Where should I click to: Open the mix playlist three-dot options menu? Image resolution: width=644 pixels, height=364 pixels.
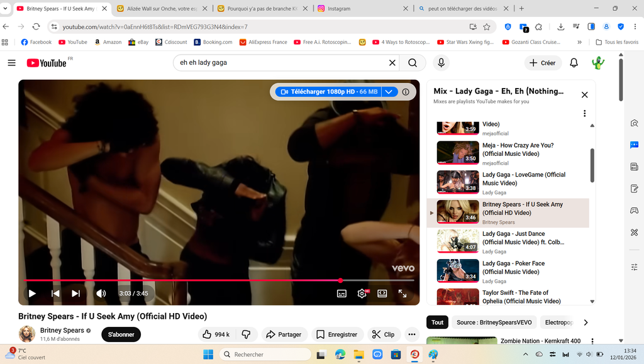click(584, 114)
